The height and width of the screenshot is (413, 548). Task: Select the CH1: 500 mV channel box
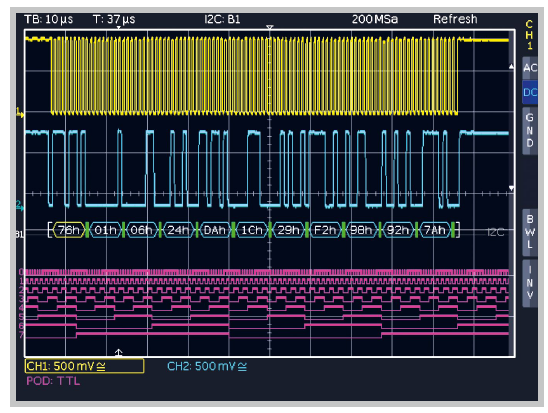point(84,366)
